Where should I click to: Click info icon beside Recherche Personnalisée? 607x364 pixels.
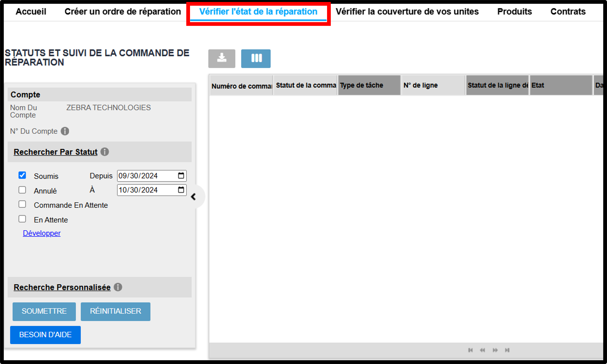pyautogui.click(x=118, y=287)
